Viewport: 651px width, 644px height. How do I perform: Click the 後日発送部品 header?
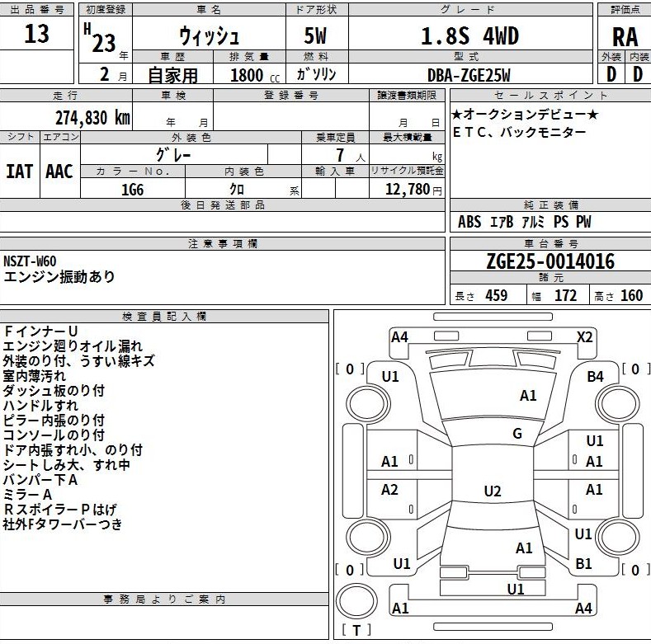(223, 205)
